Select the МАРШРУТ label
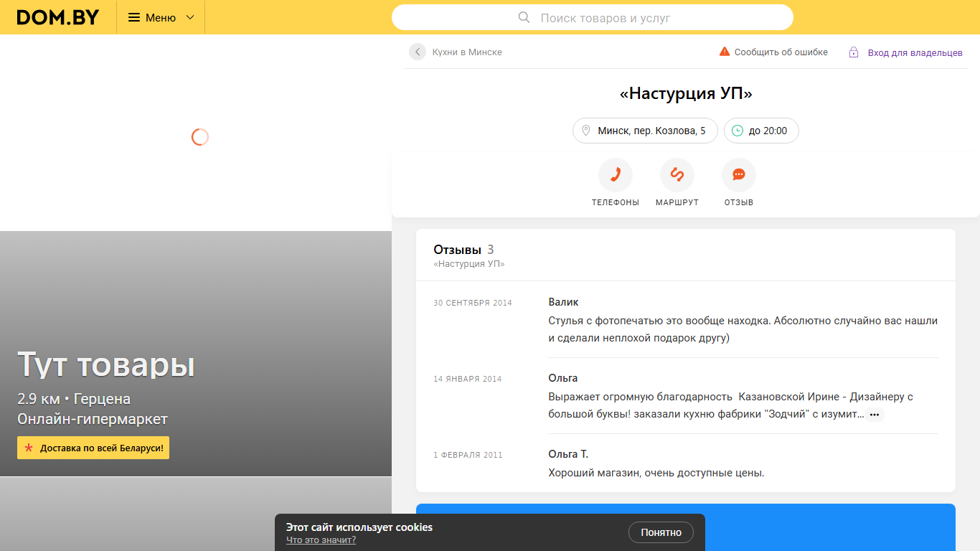The width and height of the screenshot is (980, 551). [677, 203]
